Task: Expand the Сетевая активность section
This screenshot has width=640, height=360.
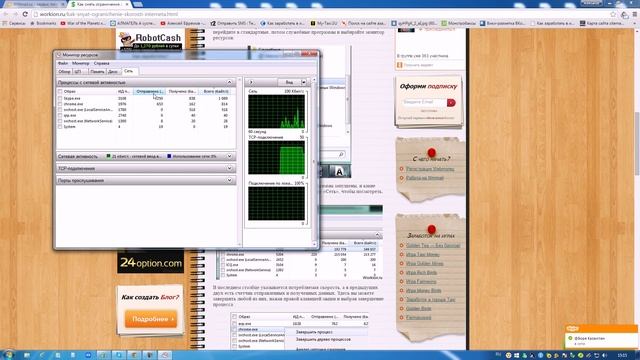Action: 229,156
